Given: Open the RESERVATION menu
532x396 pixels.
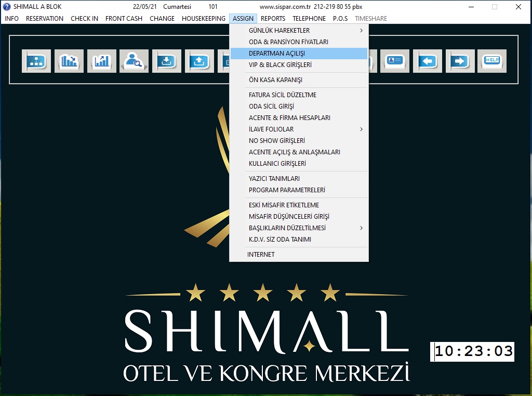Looking at the screenshot, I should click(x=45, y=19).
